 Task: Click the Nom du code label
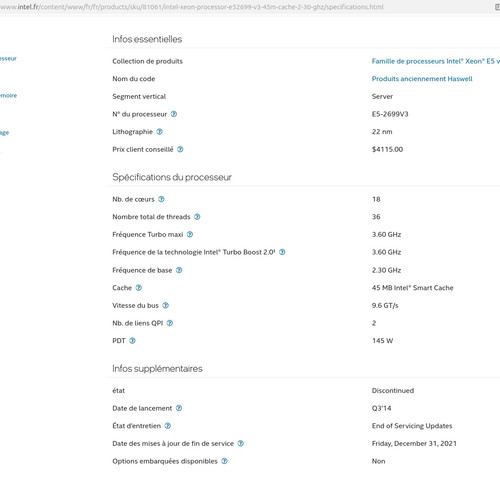pos(134,79)
